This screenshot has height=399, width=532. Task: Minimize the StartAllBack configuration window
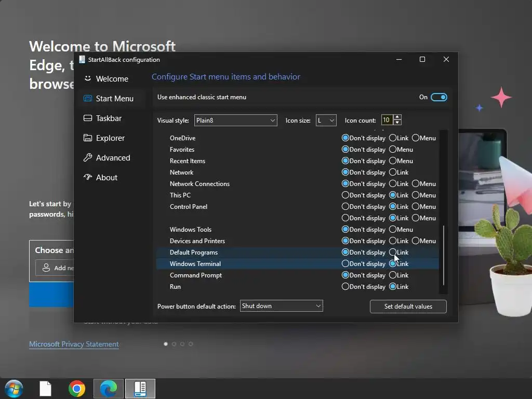399,59
